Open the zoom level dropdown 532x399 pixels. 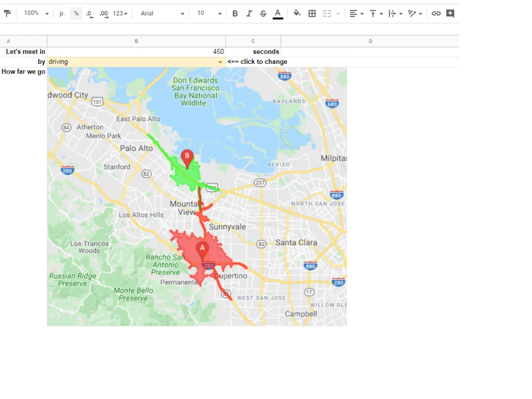pos(35,13)
